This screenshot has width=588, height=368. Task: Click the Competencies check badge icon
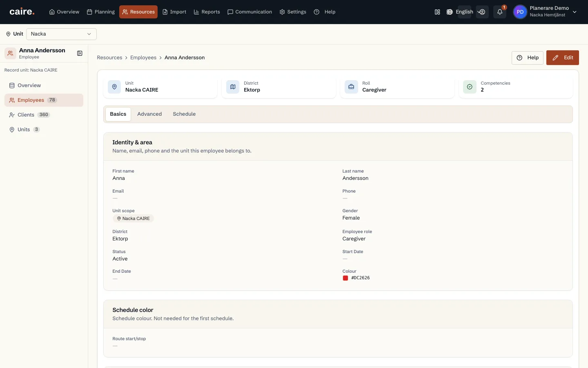click(x=470, y=87)
